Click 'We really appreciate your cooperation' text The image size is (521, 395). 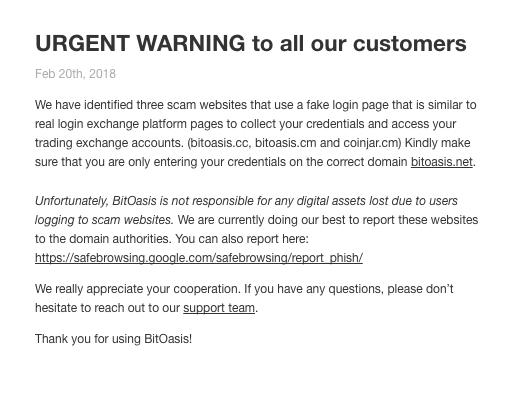[x=136, y=289]
